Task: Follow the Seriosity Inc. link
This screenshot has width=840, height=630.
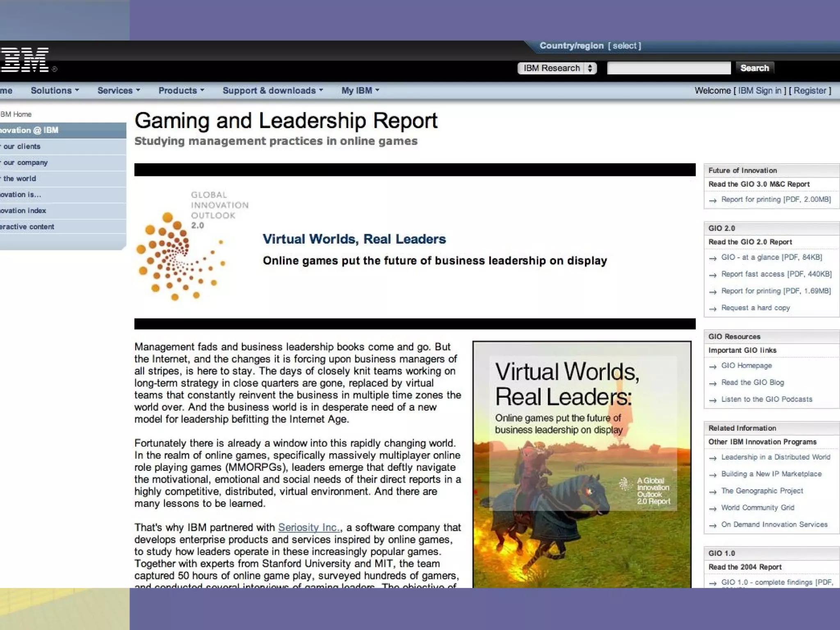Action: 309,527
